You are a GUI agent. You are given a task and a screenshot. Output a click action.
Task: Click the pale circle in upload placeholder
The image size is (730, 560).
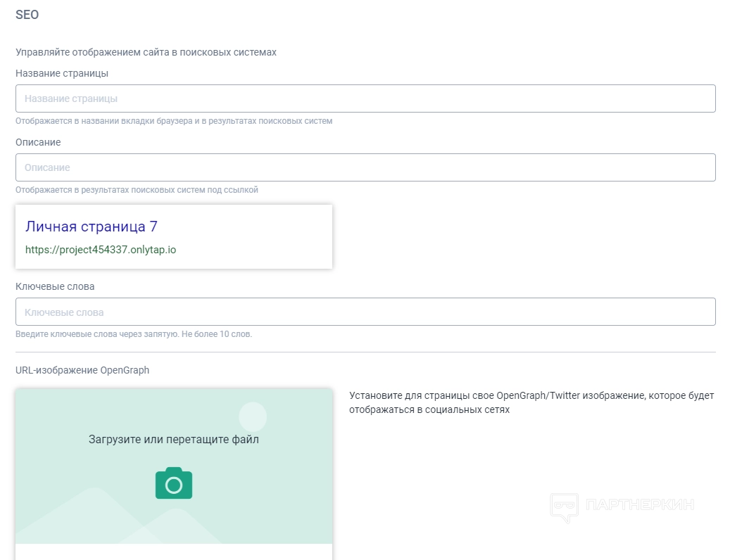253,416
